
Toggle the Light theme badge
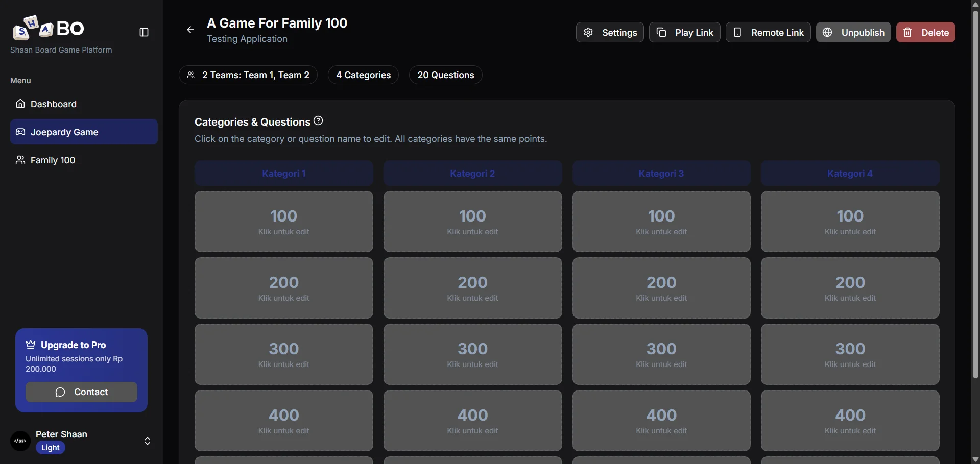[51, 448]
